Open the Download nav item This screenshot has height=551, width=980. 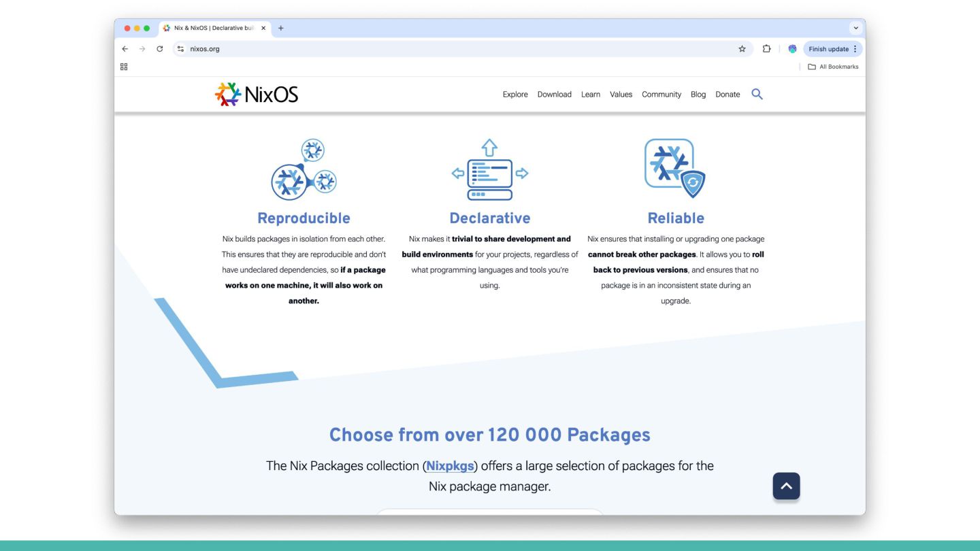click(555, 95)
